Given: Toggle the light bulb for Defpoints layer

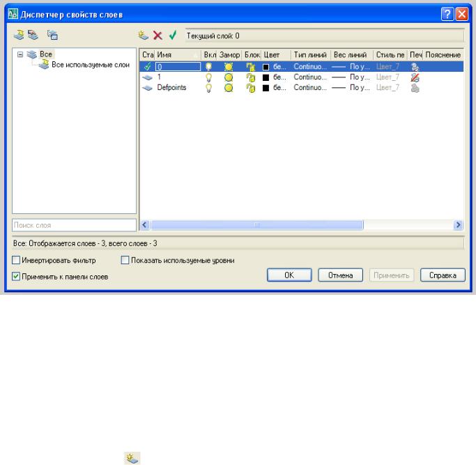Looking at the screenshot, I should click(x=208, y=88).
